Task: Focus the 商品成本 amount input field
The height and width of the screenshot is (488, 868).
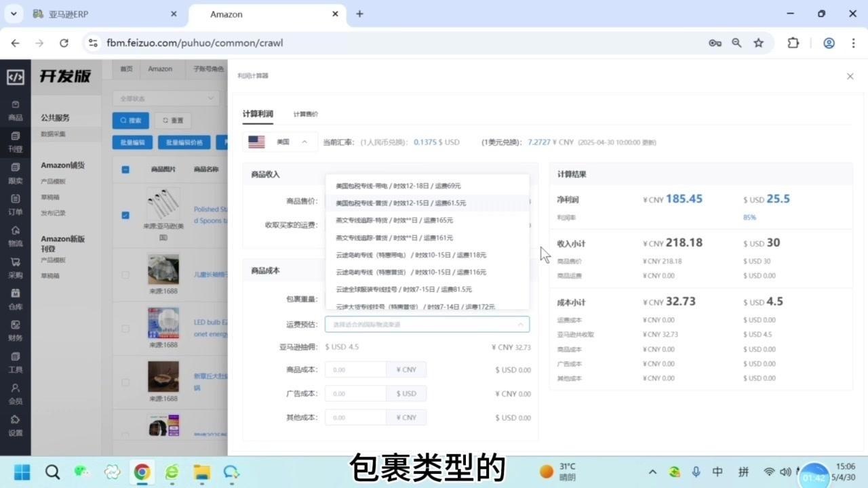Action: pos(356,369)
